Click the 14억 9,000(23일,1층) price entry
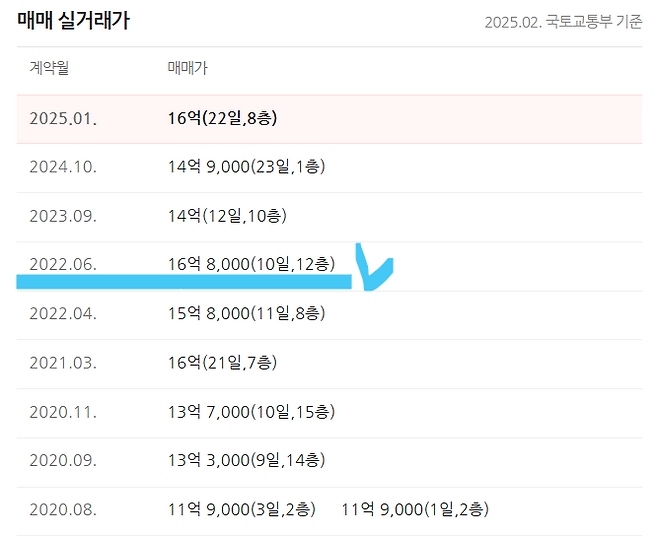This screenshot has height=537, width=658. point(246,167)
